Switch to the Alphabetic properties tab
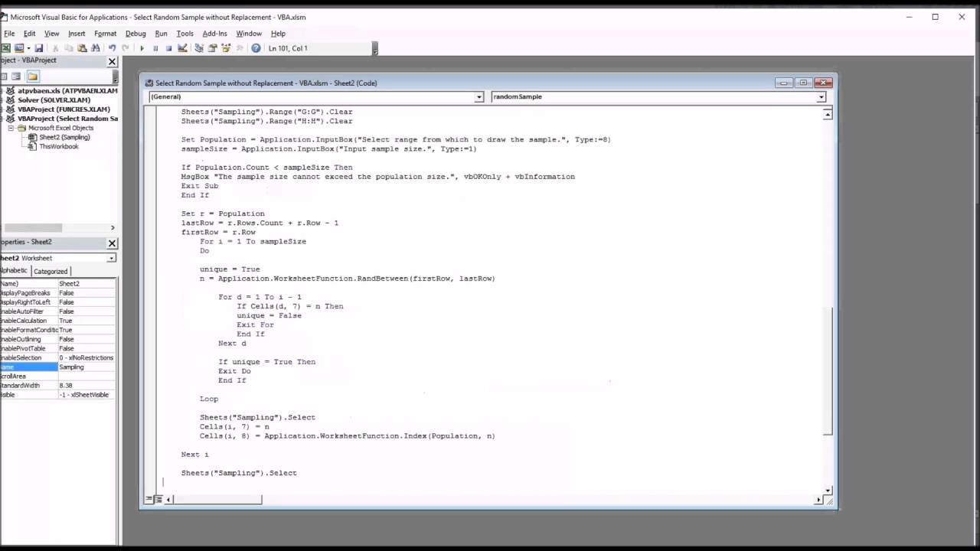Screen dimensions: 980x551 14,271
